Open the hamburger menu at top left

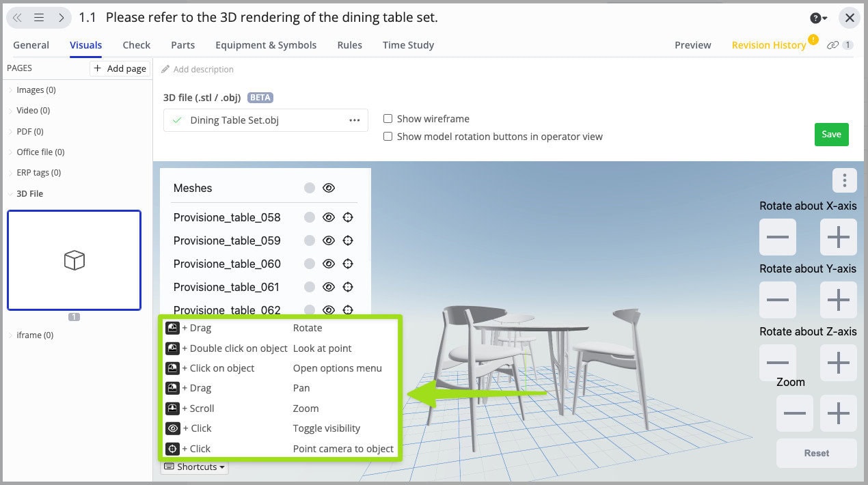38,17
